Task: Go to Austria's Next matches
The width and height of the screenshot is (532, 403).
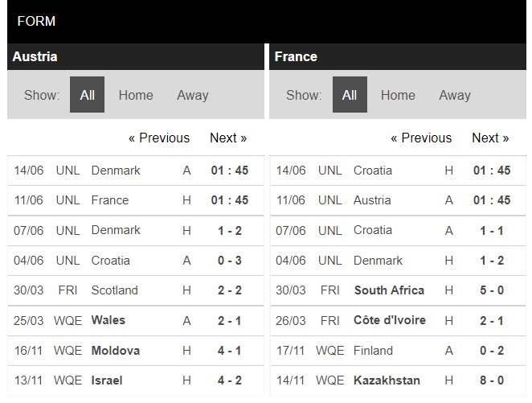Action: pos(228,138)
